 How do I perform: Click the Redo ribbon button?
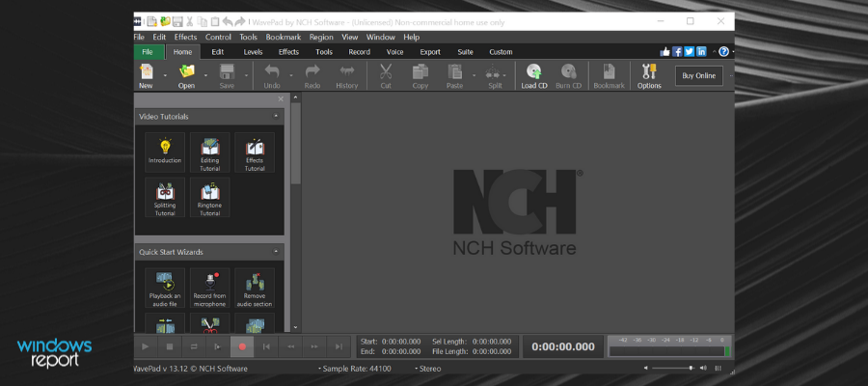pos(312,75)
